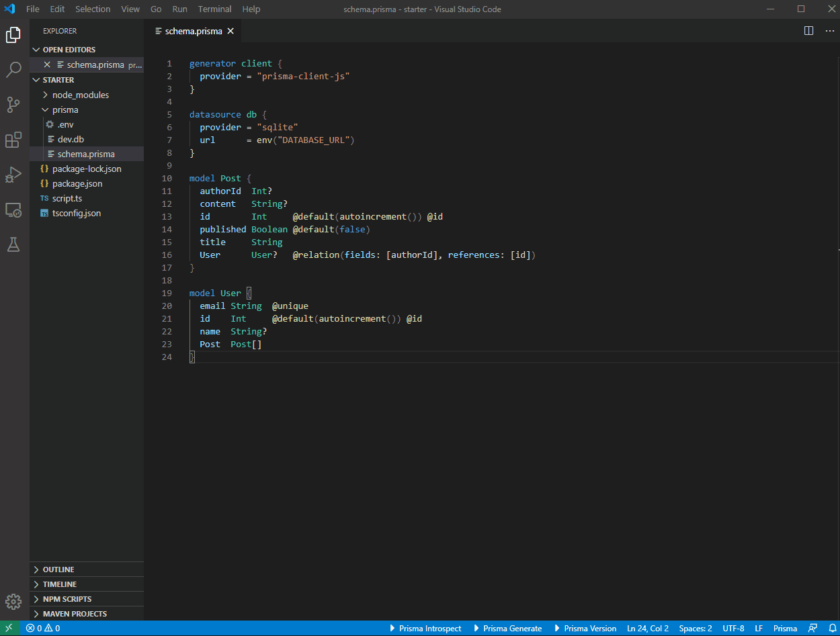Click line number 19 in gutter
Viewport: 840px width, 636px height.
167,293
